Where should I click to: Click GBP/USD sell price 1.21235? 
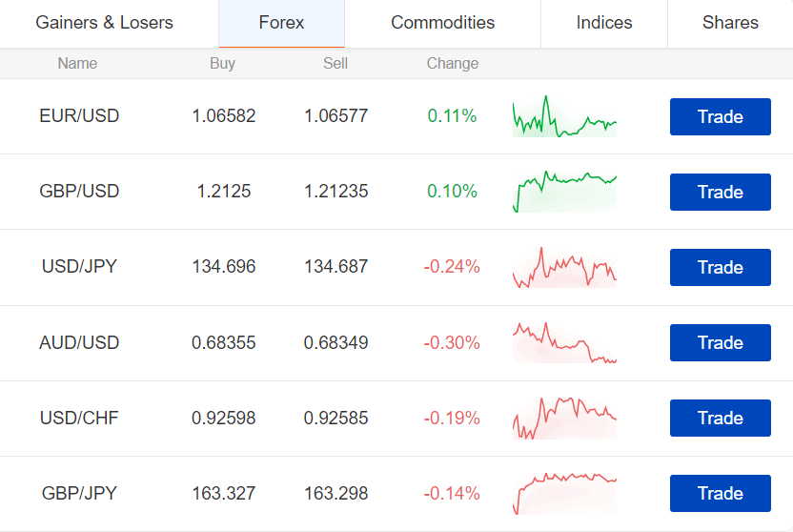(x=335, y=191)
